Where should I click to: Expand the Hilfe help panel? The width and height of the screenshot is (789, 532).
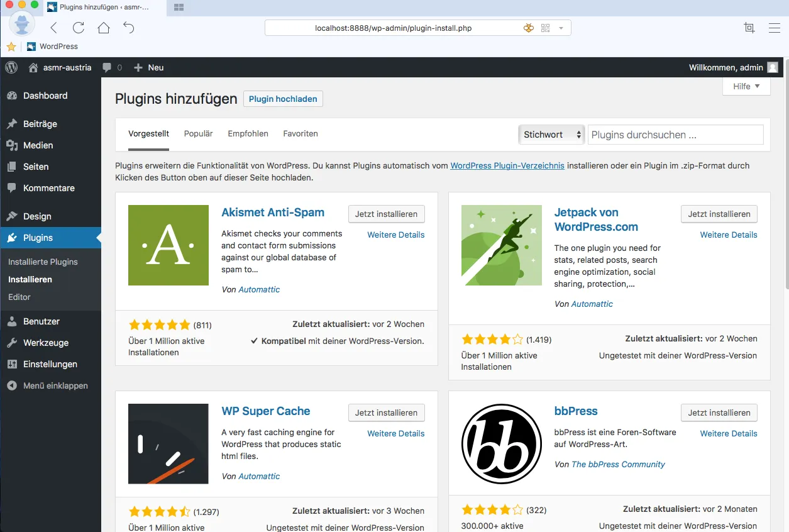(x=746, y=86)
